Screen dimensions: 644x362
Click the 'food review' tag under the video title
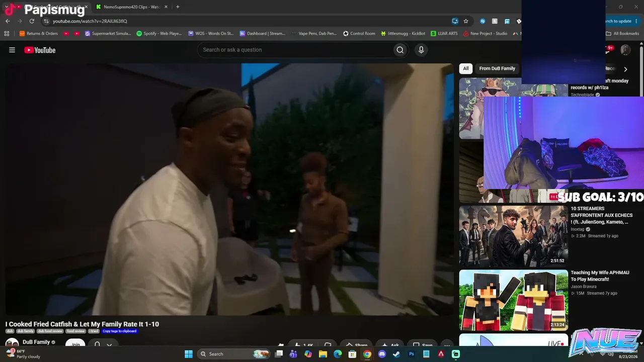coord(75,331)
